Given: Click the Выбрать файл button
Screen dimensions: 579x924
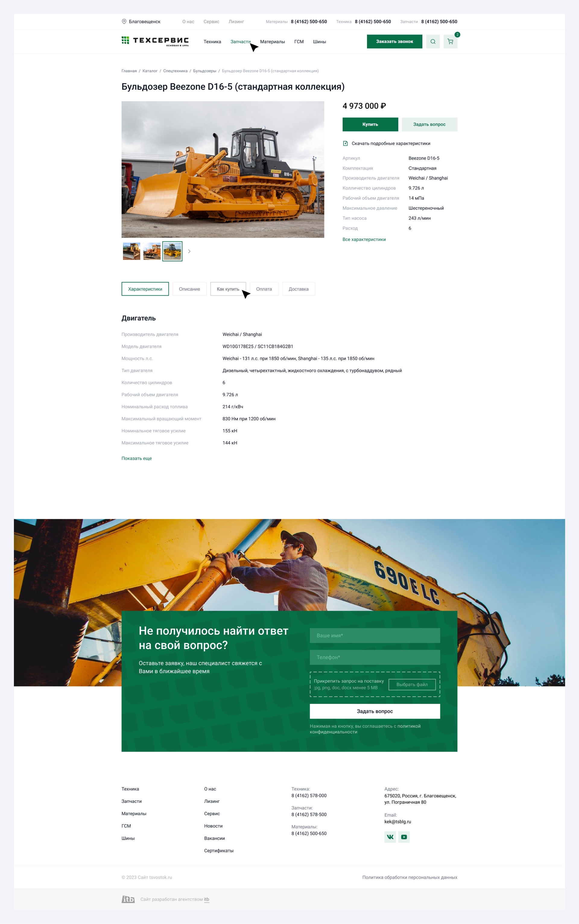Looking at the screenshot, I should (x=412, y=684).
